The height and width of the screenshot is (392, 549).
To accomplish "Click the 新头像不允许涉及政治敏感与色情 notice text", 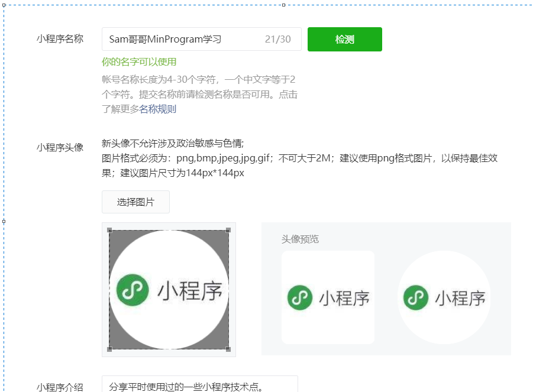I will [x=173, y=143].
